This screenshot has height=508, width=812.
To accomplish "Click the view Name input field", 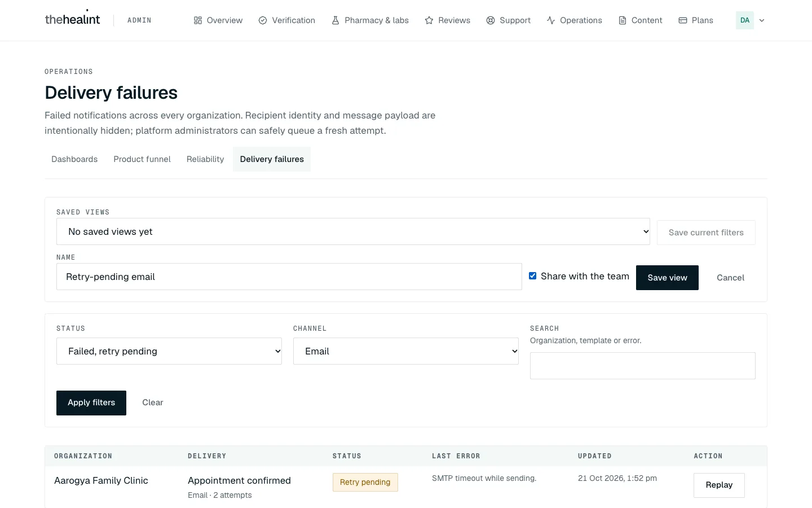I will (x=289, y=277).
